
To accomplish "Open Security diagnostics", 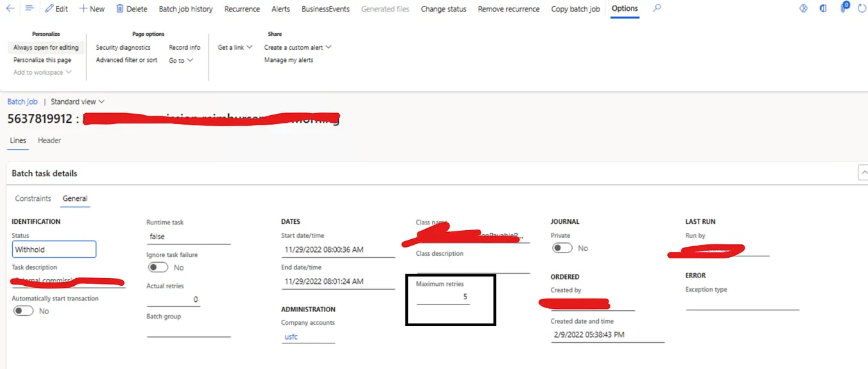I will (123, 47).
